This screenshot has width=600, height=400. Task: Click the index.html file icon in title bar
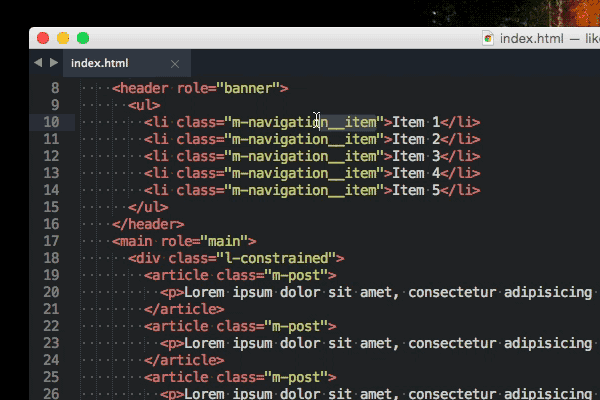point(488,38)
